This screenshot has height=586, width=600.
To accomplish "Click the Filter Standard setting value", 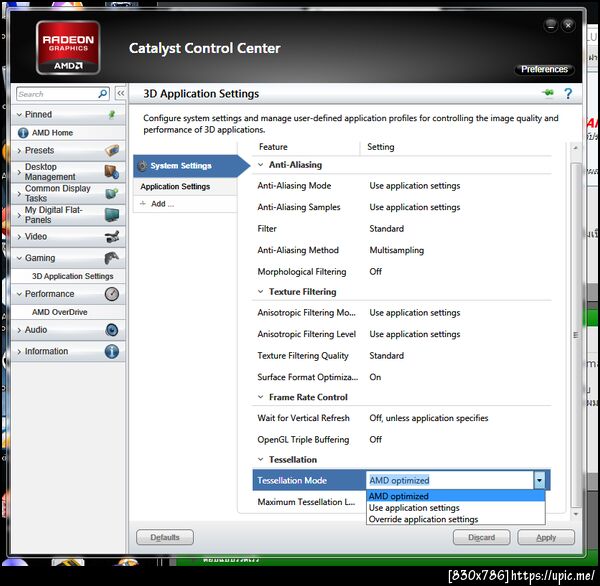I will (386, 229).
